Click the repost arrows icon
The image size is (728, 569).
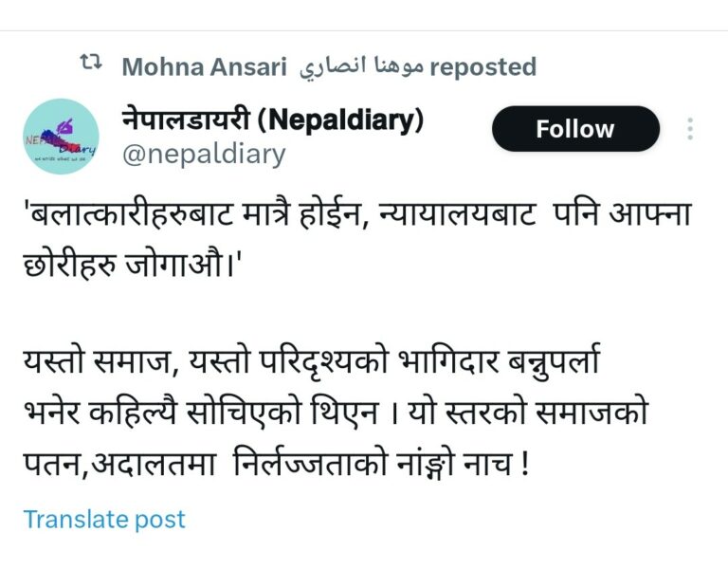[x=92, y=65]
